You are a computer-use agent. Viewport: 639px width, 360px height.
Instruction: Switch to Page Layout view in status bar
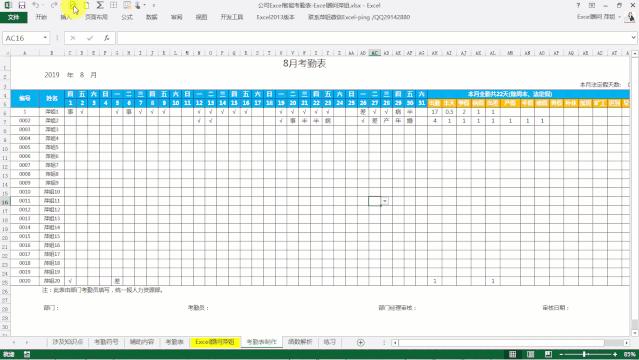[x=531, y=354]
